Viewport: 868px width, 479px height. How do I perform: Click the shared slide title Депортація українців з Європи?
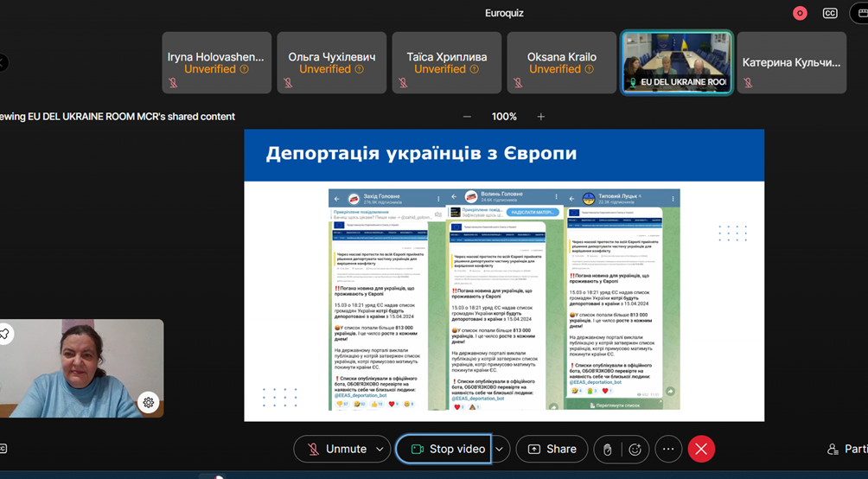pos(421,153)
